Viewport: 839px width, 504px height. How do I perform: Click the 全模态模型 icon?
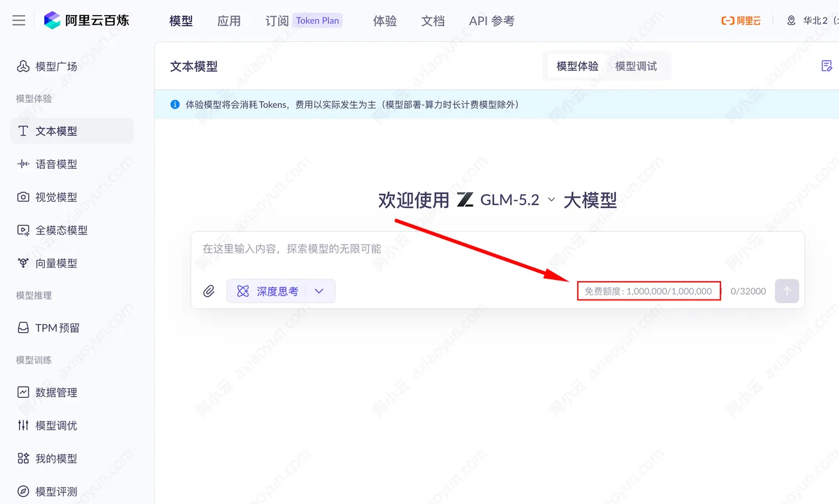click(x=23, y=230)
